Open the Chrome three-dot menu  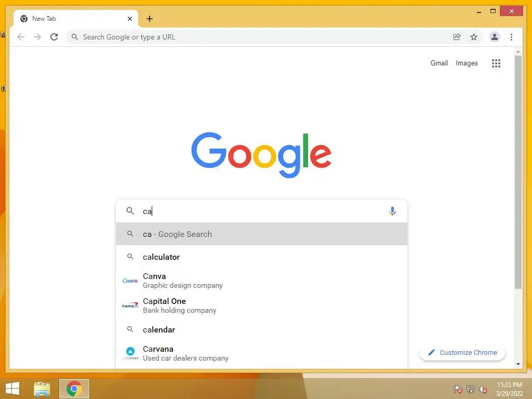tap(511, 37)
